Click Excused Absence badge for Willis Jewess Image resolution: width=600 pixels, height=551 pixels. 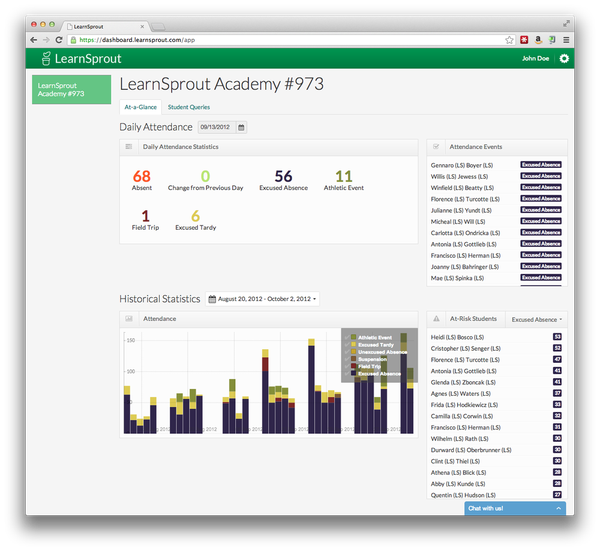541,176
